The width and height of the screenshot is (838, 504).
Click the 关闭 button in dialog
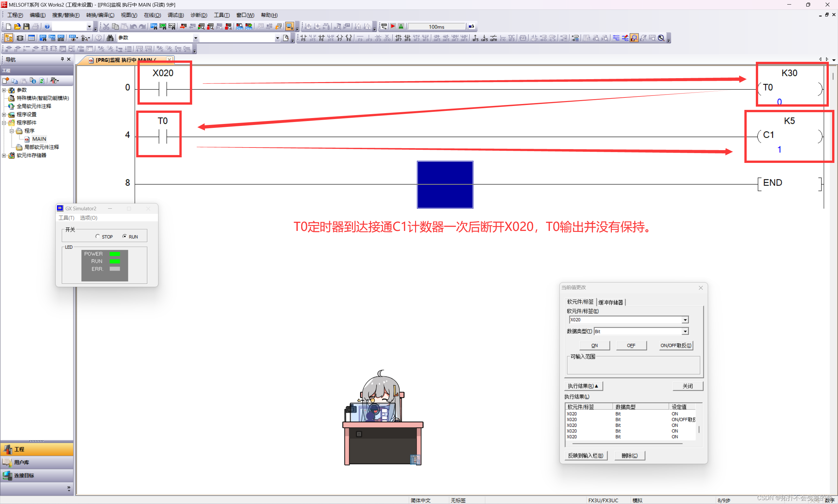[x=687, y=386]
